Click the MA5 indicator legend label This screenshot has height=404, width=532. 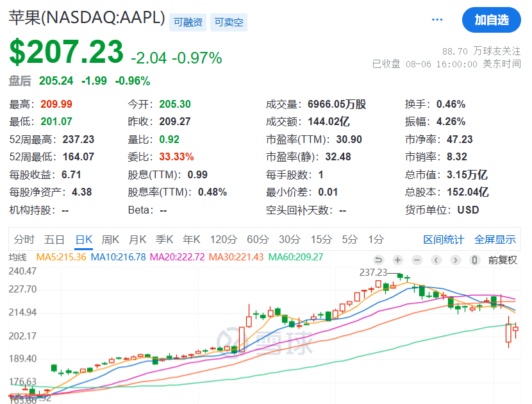click(x=61, y=257)
